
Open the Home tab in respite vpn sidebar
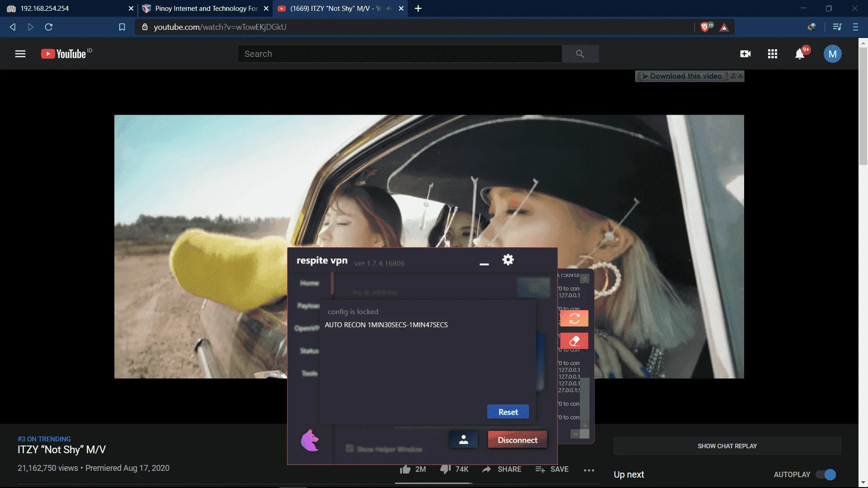click(x=310, y=283)
